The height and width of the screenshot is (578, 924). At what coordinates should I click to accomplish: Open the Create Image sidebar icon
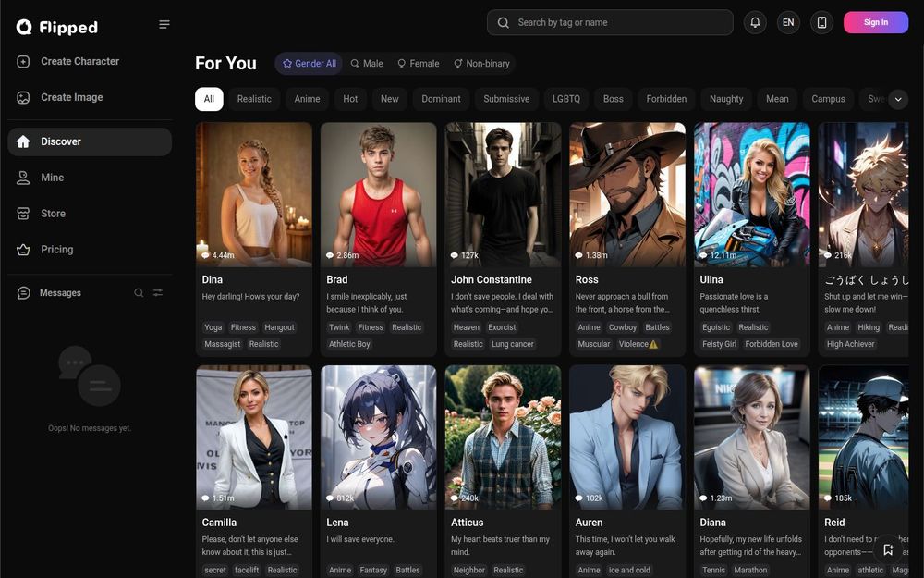(21, 97)
